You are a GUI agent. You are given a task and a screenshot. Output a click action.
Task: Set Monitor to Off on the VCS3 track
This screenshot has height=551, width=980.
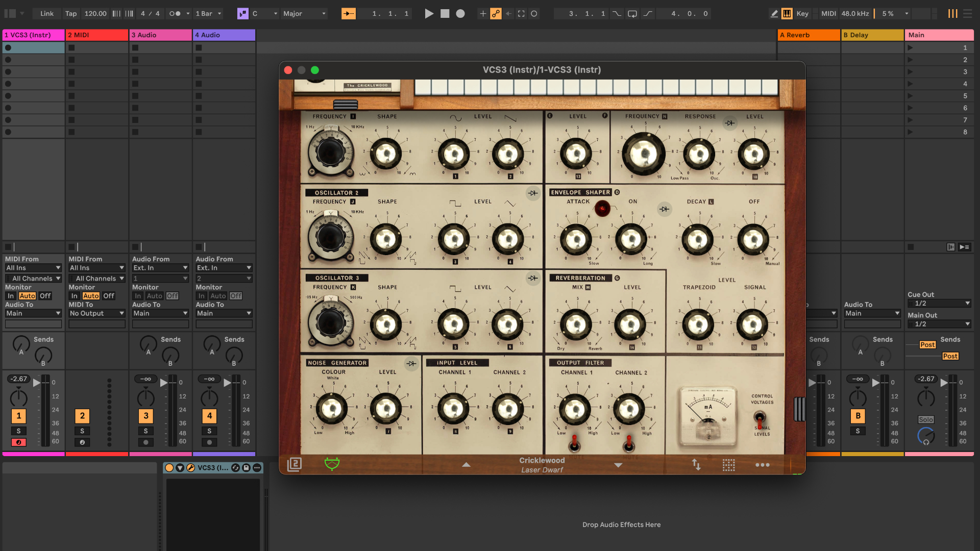pos(45,295)
